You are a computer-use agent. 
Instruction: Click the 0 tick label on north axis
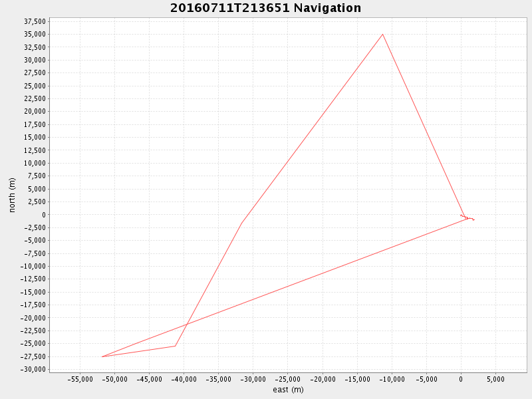(43, 215)
